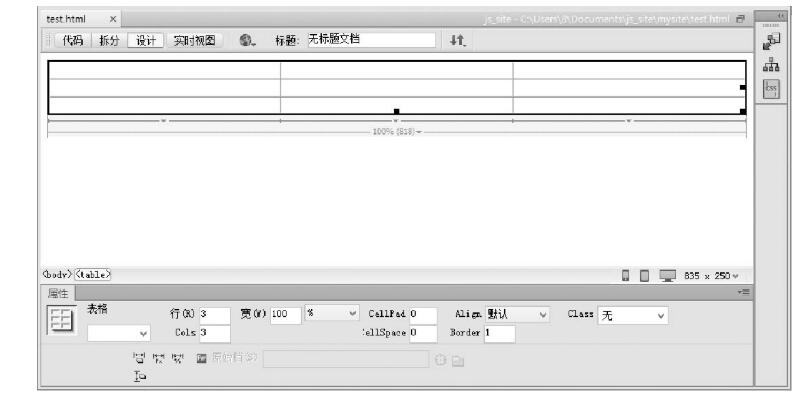Toggle the 拆分 split view button

click(109, 41)
